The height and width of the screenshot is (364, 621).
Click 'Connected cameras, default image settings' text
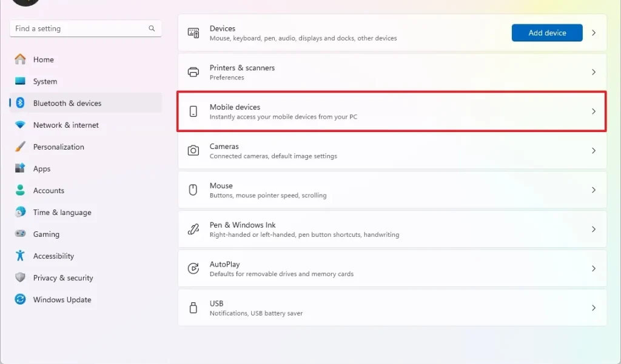pos(274,156)
